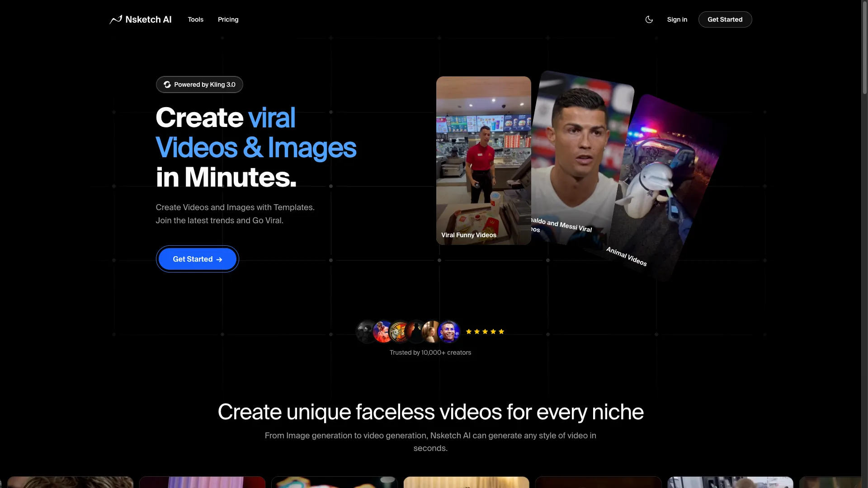Click the arrow inside the Get Started hero button
This screenshot has width=868, height=488.
point(220,259)
